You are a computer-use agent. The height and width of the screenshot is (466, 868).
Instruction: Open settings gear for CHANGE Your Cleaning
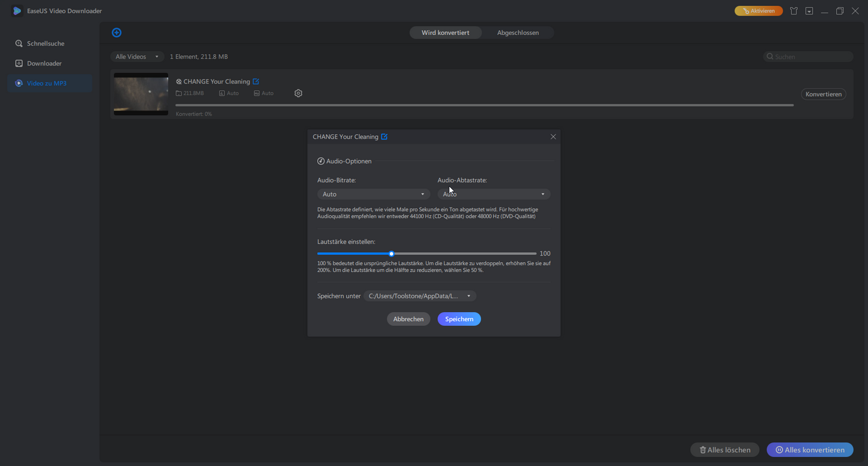tap(299, 93)
